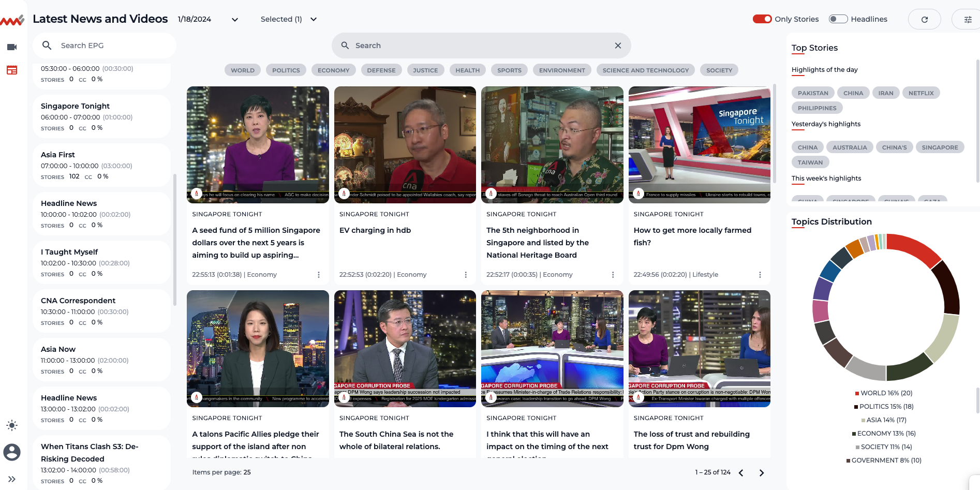
Task: Filter stories by ENVIRONMENT category
Action: (x=562, y=70)
